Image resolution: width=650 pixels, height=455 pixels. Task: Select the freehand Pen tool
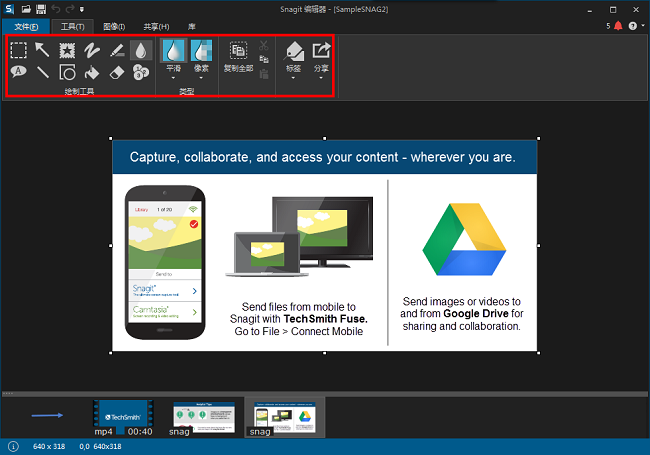[92, 50]
